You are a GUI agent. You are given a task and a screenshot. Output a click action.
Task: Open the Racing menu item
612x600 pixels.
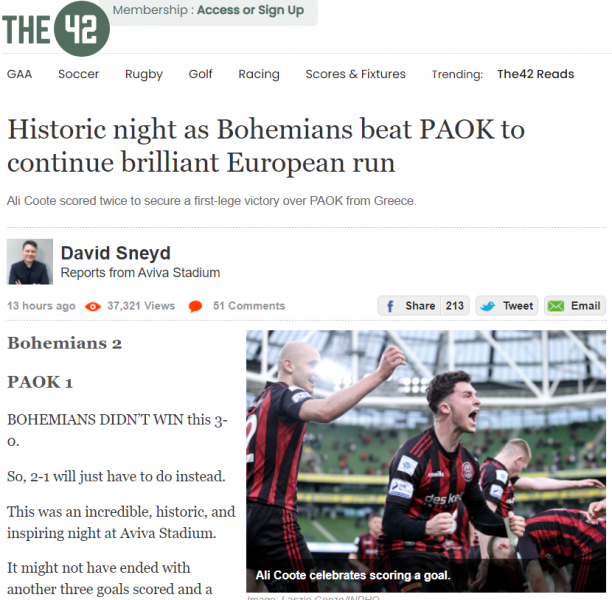259,74
